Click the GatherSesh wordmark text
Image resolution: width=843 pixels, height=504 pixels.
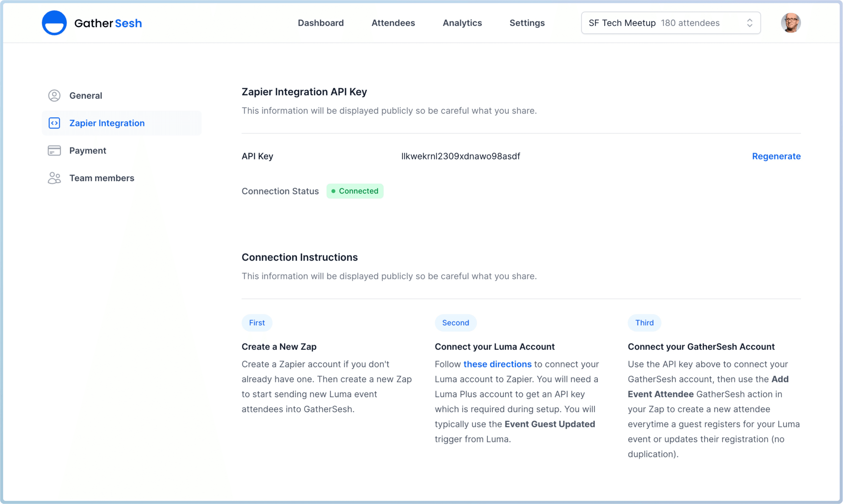coord(108,23)
